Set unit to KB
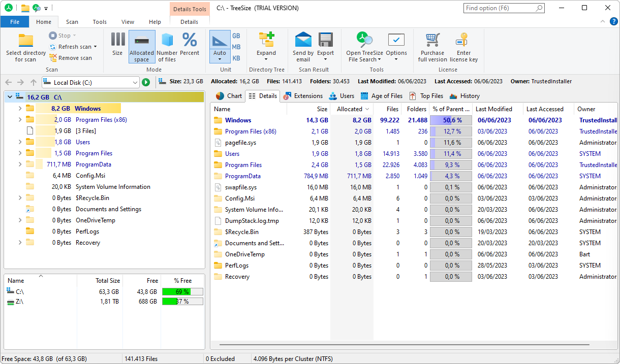620x364 pixels. click(236, 58)
